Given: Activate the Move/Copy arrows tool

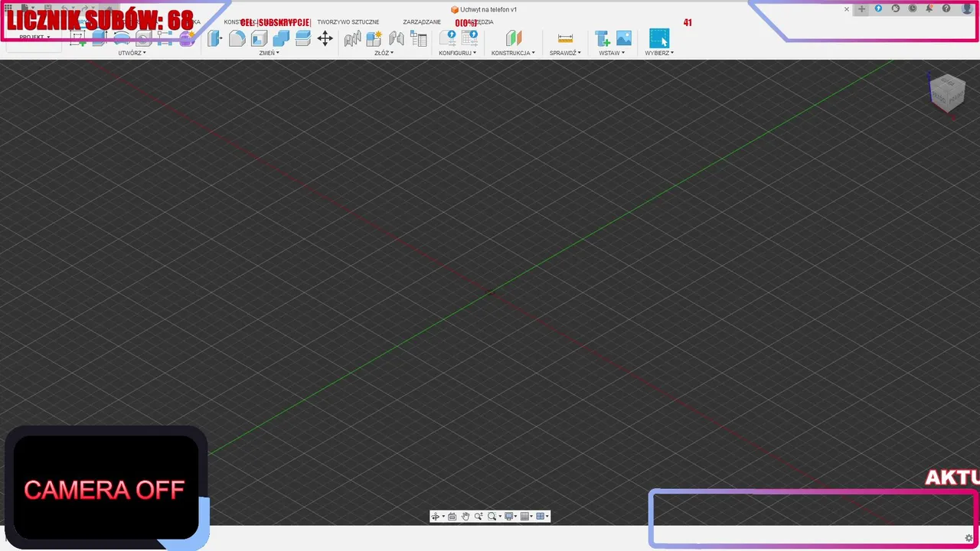Looking at the screenshot, I should pos(325,38).
